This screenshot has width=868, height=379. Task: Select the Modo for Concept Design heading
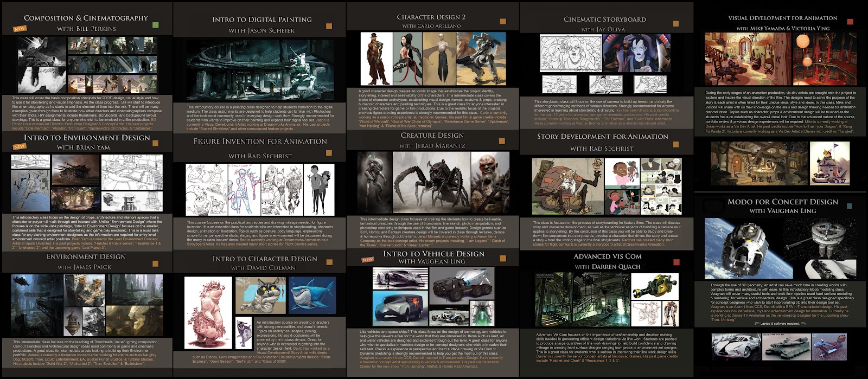pyautogui.click(x=783, y=202)
